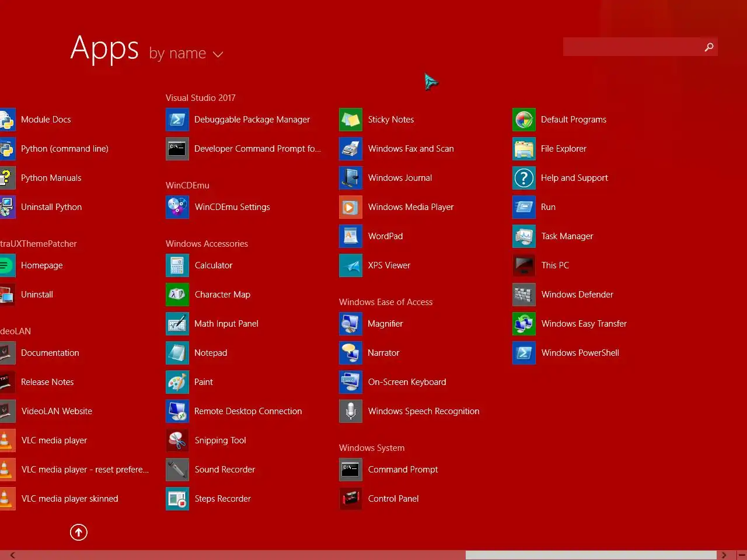The width and height of the screenshot is (747, 560).
Task: Open Character Map icon
Action: tap(177, 295)
